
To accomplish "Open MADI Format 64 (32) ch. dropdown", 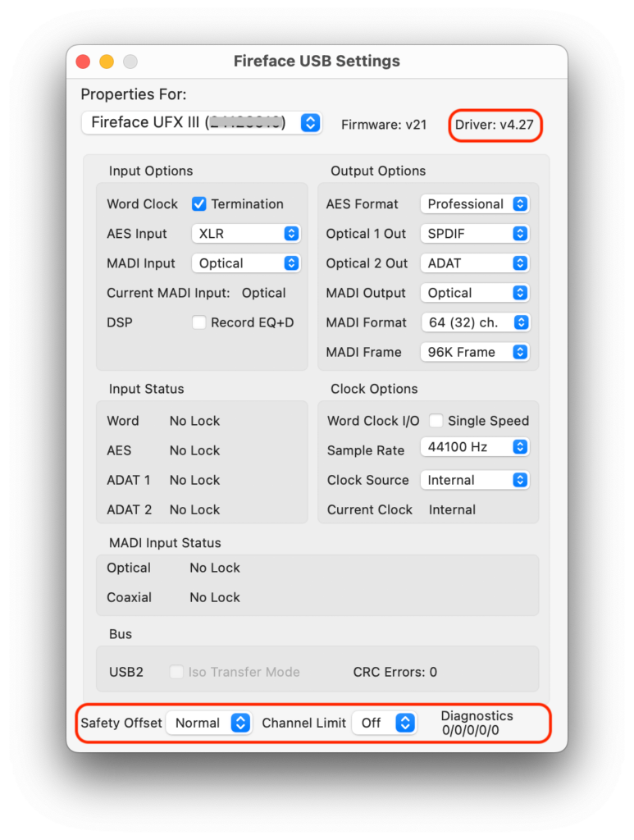I will (x=475, y=322).
